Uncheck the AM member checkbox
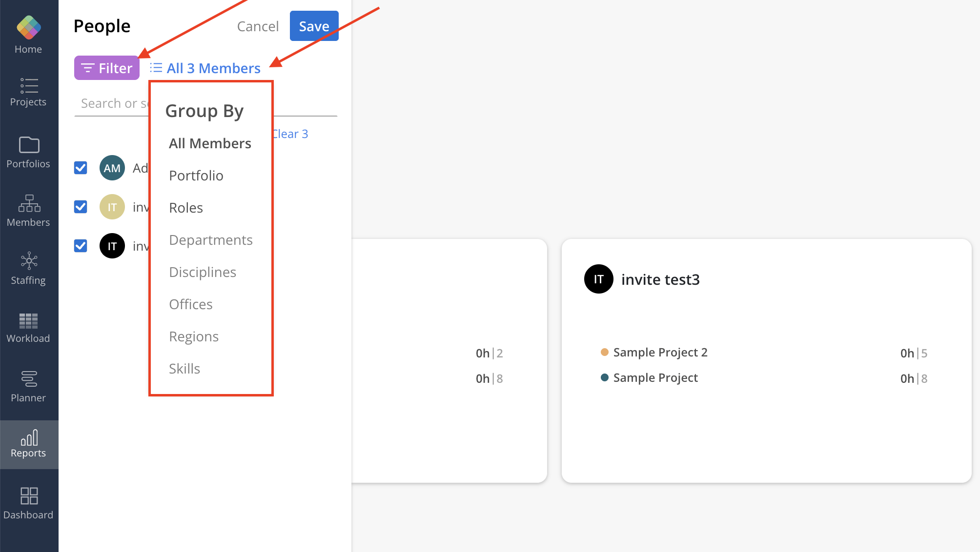 [81, 168]
